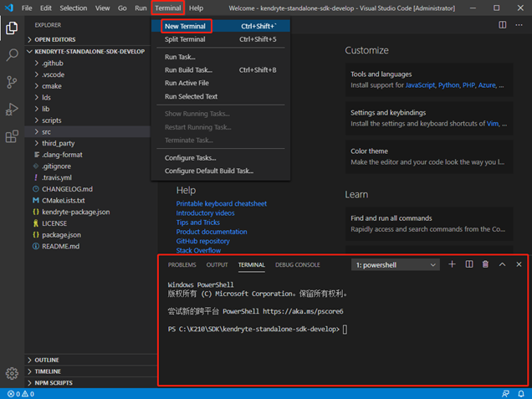
Task: Open the Source Control view icon
Action: pyautogui.click(x=12, y=82)
